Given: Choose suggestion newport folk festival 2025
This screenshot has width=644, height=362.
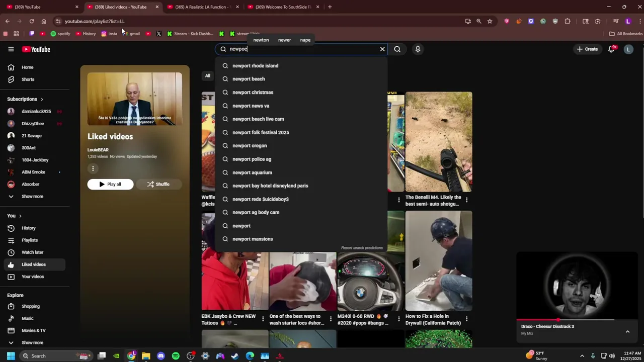Looking at the screenshot, I should click(301, 133).
